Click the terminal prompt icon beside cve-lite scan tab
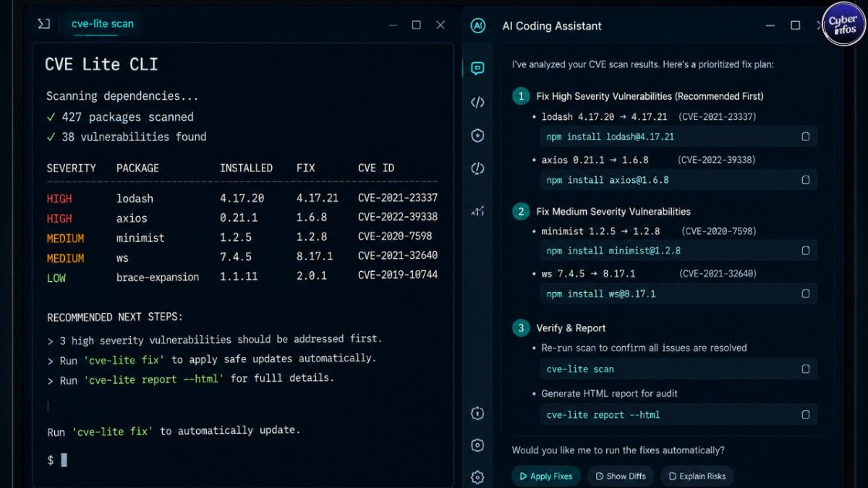The width and height of the screenshot is (868, 488). (44, 24)
